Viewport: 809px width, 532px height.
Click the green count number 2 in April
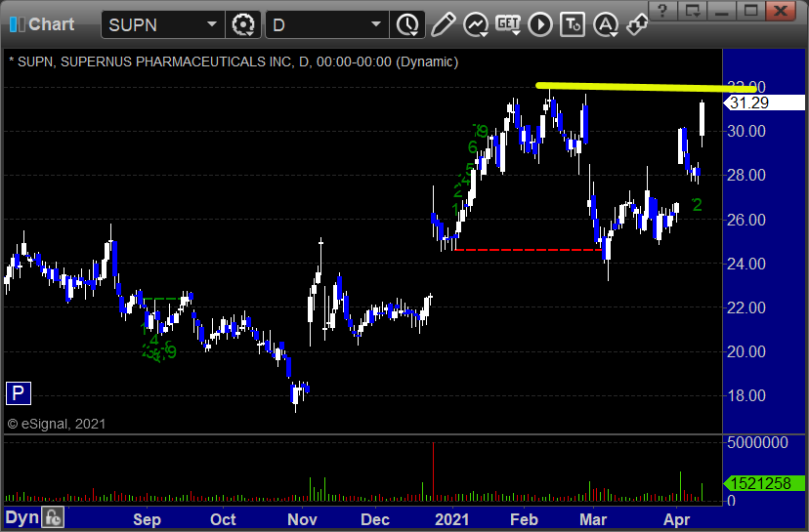[697, 205]
